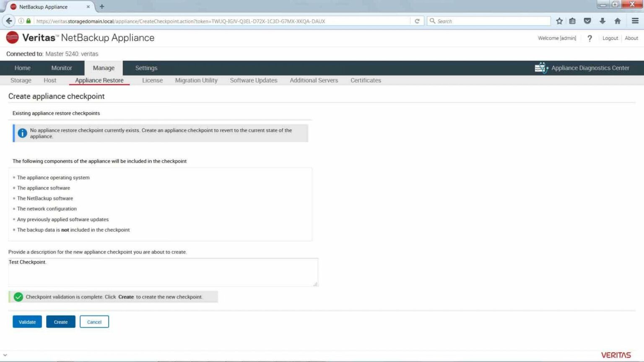Screen dimensions: 644x362
Task: Click the bottom-left down chevron
Action: 5,355
